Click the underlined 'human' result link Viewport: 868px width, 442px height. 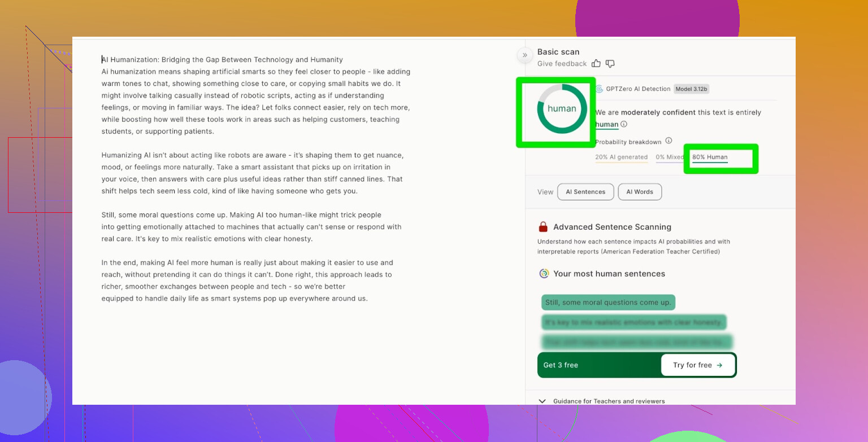(x=606, y=124)
